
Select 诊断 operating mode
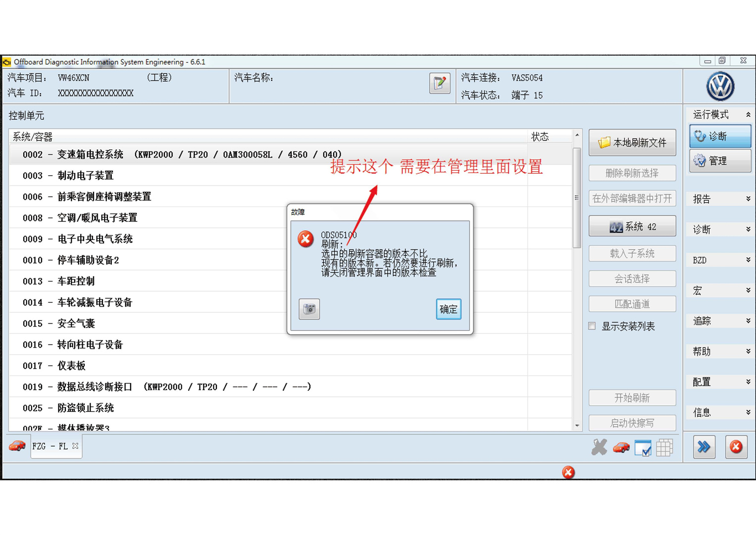tap(720, 136)
